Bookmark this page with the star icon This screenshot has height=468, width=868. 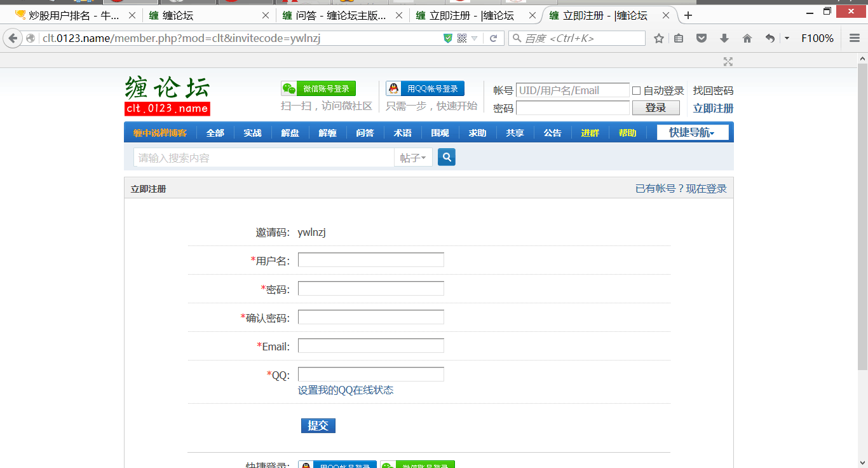click(659, 39)
